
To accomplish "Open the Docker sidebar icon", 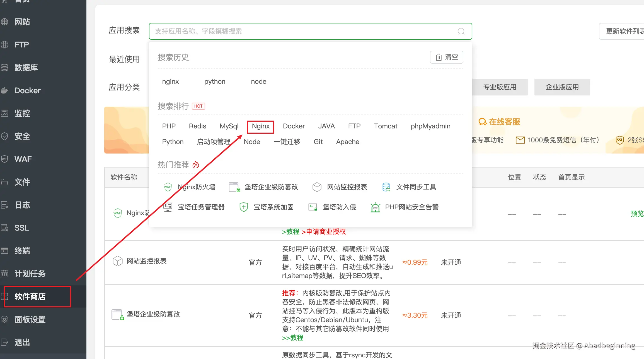I will click(x=5, y=90).
